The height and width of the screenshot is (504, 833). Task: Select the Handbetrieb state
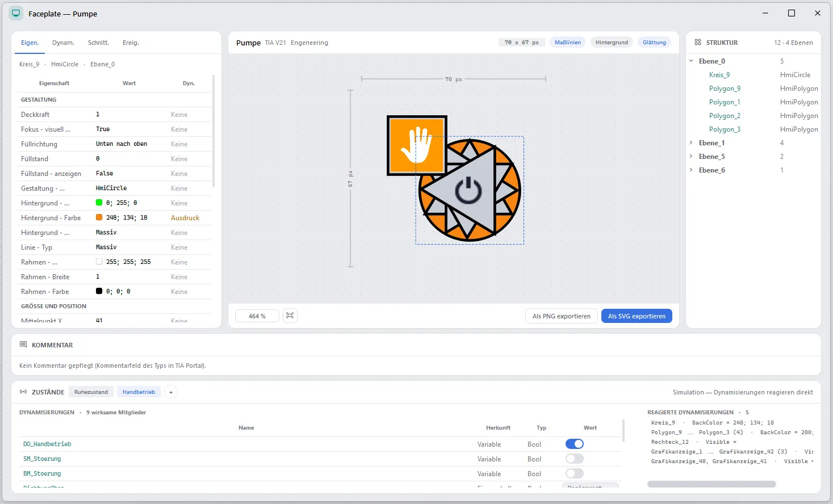pyautogui.click(x=139, y=392)
